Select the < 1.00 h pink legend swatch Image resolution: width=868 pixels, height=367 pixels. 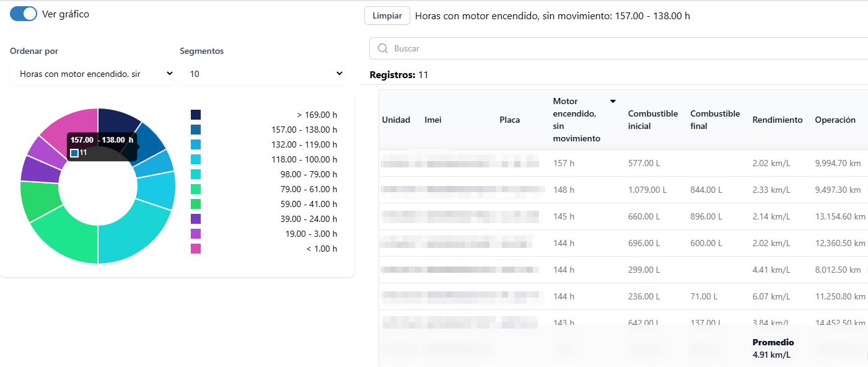(x=196, y=249)
